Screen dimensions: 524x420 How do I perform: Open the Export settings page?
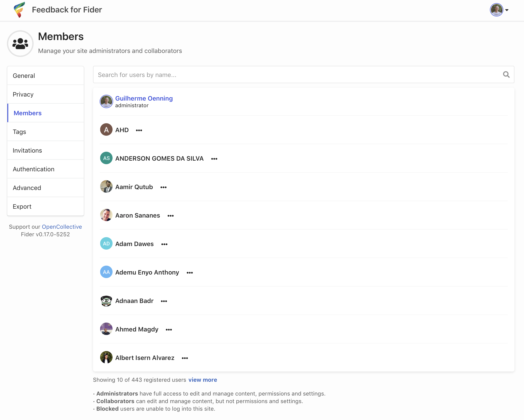click(x=46, y=206)
